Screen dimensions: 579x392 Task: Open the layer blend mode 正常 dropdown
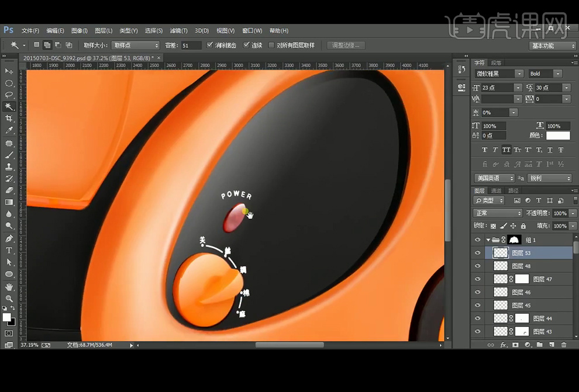tap(498, 213)
